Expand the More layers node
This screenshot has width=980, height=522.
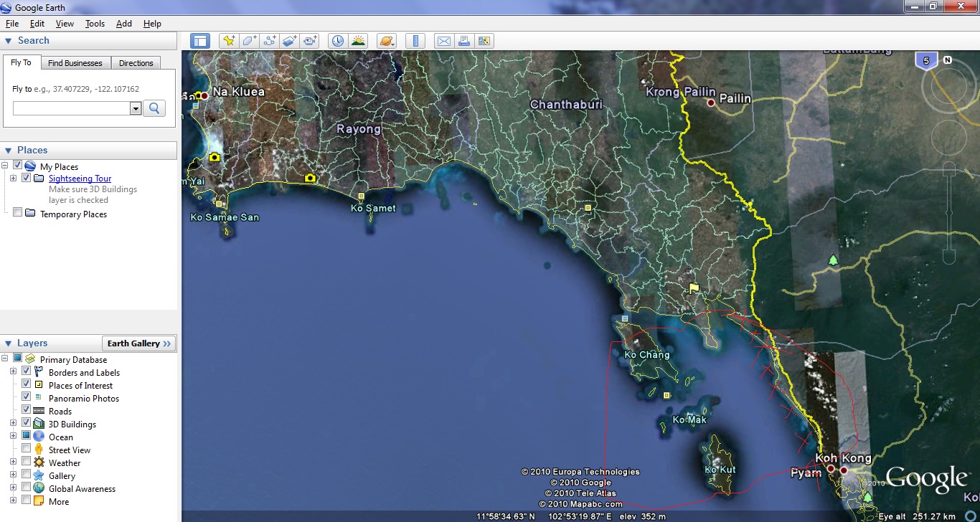pyautogui.click(x=13, y=500)
